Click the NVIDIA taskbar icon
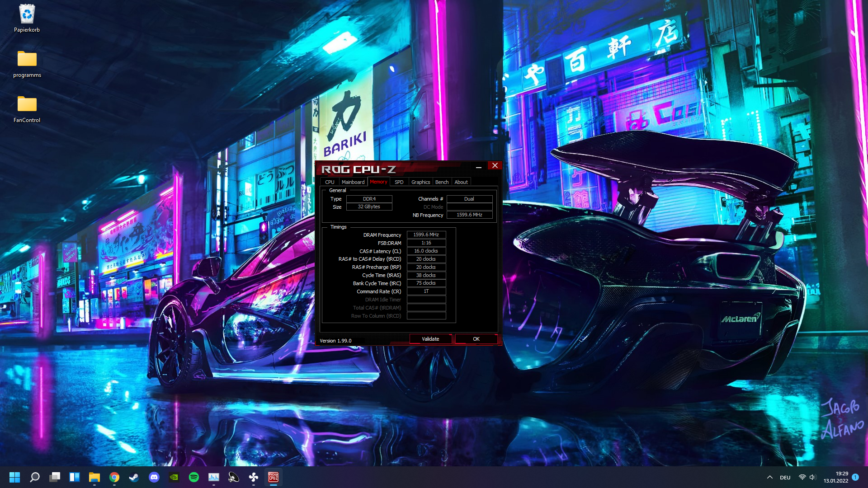 [x=174, y=477]
